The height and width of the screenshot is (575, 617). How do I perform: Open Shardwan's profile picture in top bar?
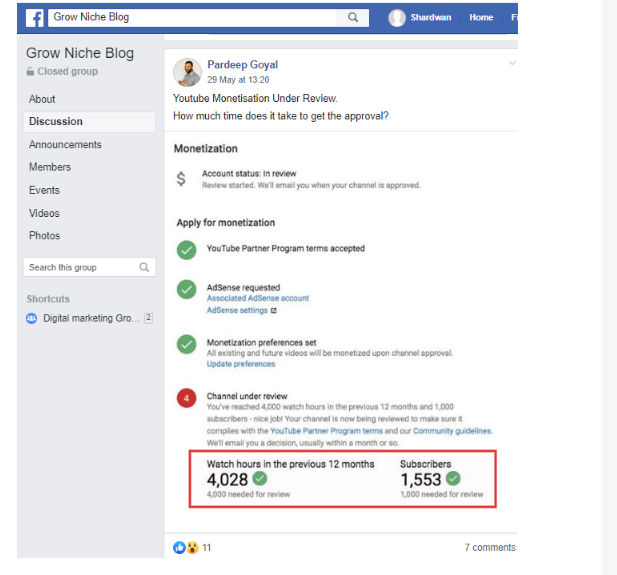point(397,18)
